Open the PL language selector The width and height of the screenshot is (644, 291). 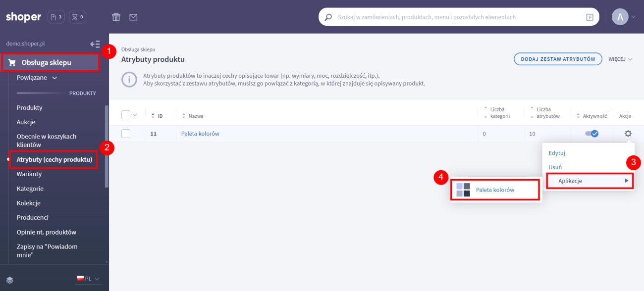[x=88, y=279]
